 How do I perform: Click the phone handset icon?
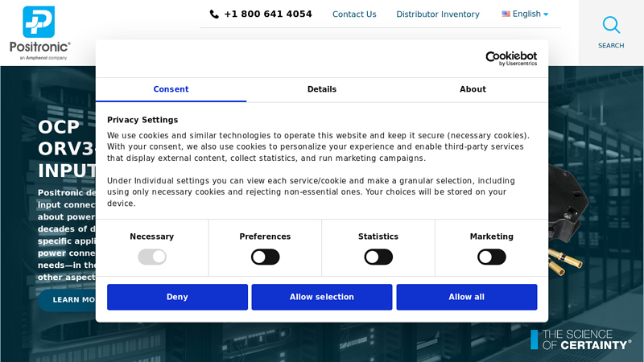[x=214, y=14]
